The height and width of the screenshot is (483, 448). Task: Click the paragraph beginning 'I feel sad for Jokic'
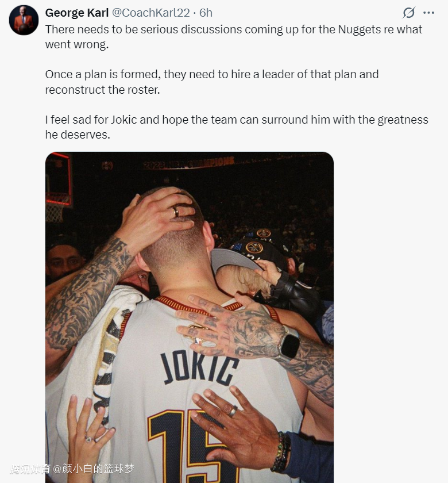(x=237, y=127)
